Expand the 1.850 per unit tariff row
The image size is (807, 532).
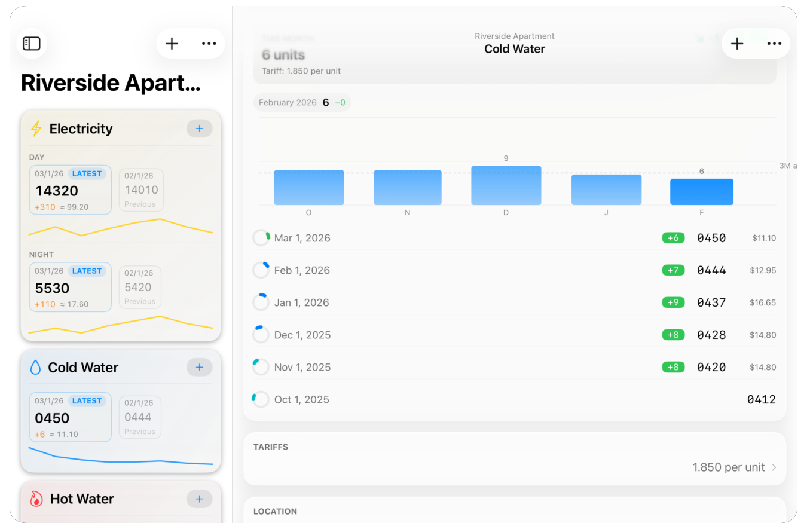734,467
